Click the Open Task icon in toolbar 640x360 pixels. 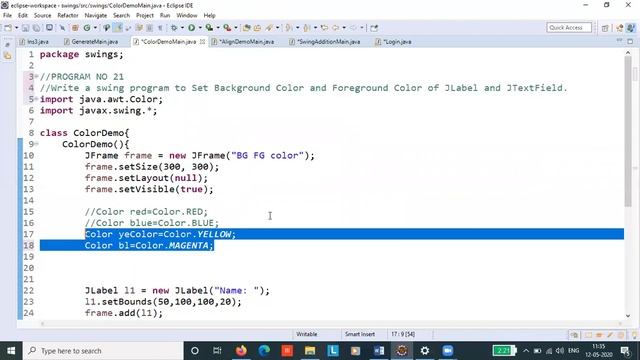(x=257, y=28)
